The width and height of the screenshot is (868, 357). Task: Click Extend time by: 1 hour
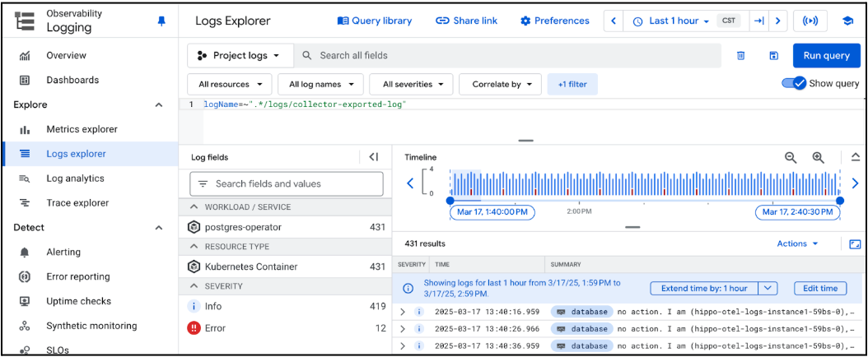pos(703,289)
